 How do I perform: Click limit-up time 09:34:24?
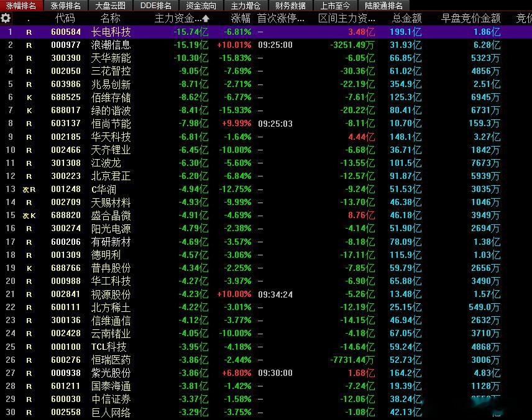(x=275, y=294)
